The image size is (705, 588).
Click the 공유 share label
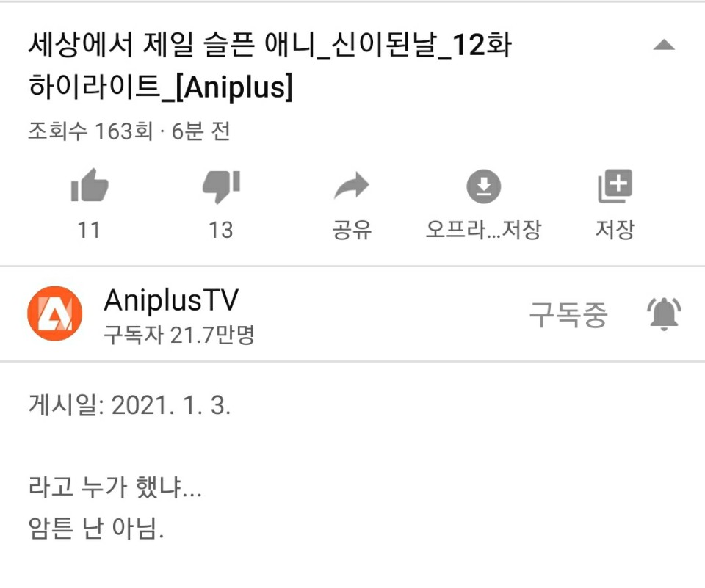[352, 230]
